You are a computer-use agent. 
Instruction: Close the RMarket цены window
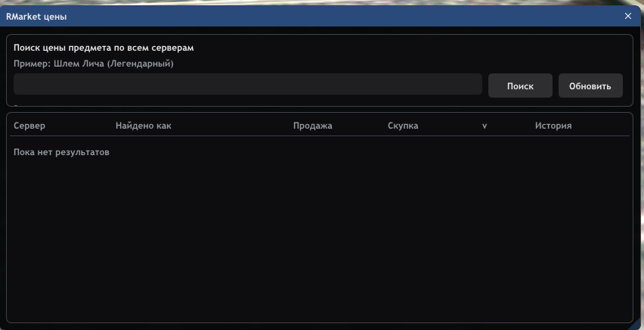point(627,16)
